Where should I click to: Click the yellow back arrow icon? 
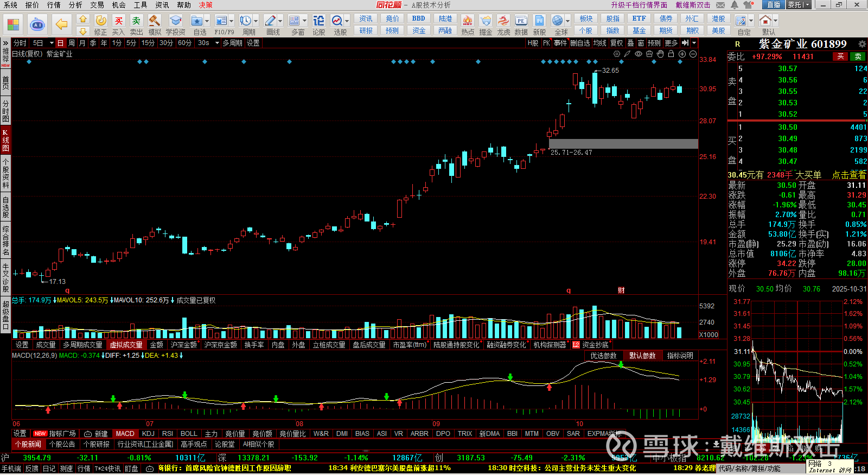(62, 24)
